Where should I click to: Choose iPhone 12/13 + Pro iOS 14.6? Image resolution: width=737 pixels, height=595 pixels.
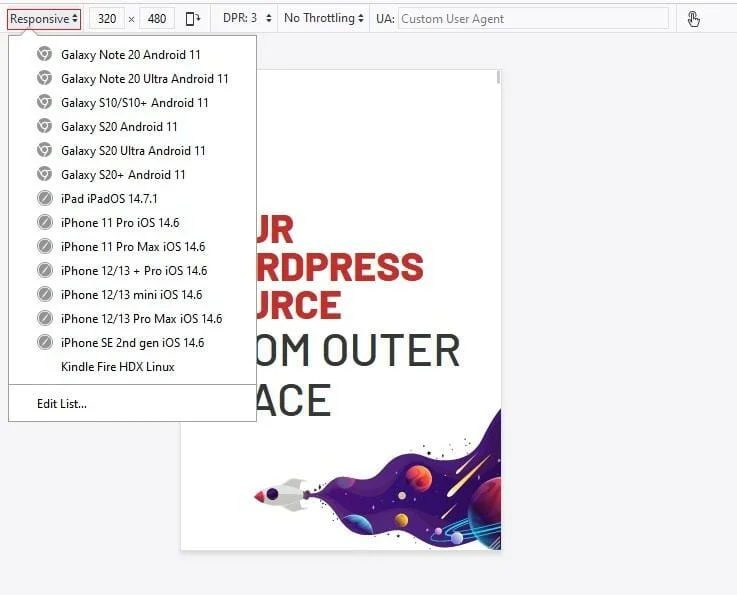point(133,270)
